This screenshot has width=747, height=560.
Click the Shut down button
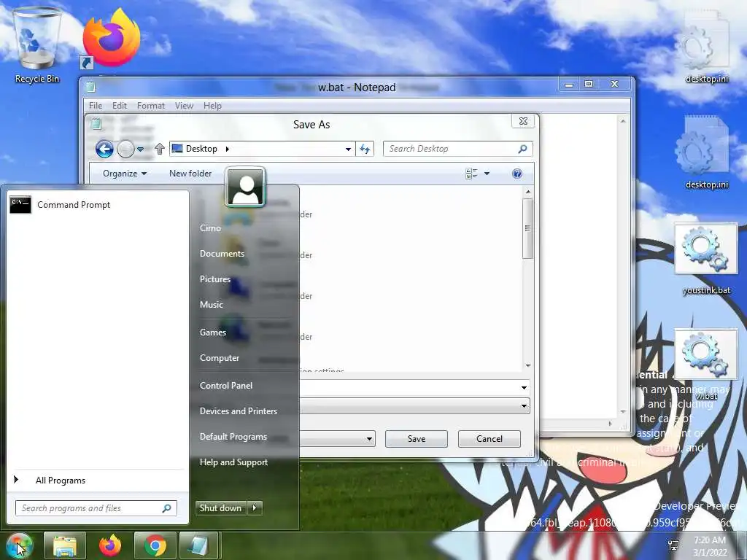(x=221, y=508)
